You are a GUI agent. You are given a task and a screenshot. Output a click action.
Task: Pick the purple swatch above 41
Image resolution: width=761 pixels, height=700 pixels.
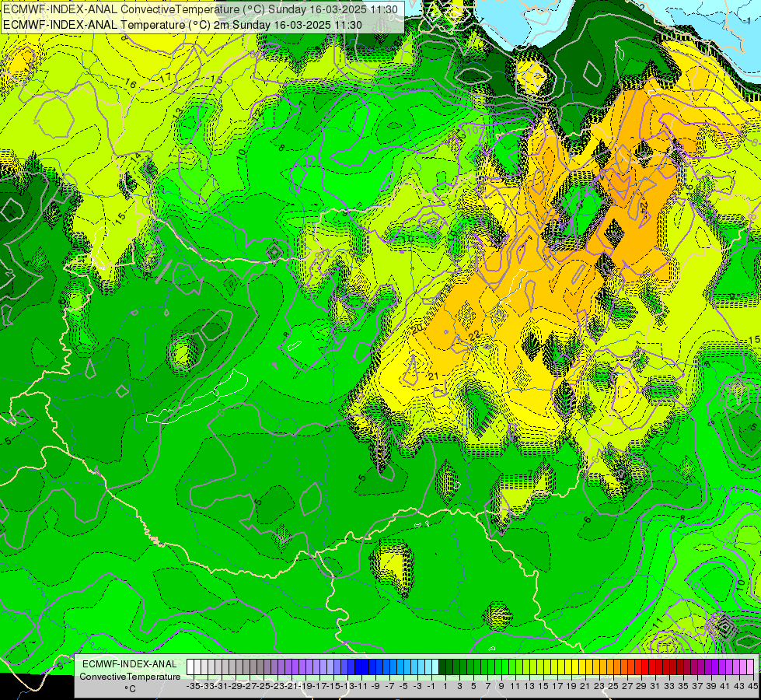tap(723, 667)
